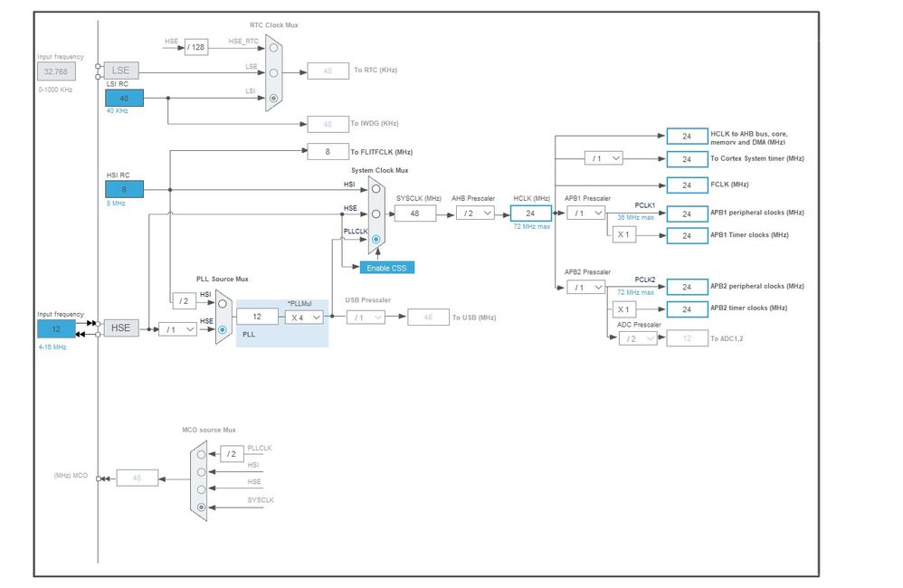903x588 pixels.
Task: Click the LSI RC 40 block
Action: click(x=124, y=98)
